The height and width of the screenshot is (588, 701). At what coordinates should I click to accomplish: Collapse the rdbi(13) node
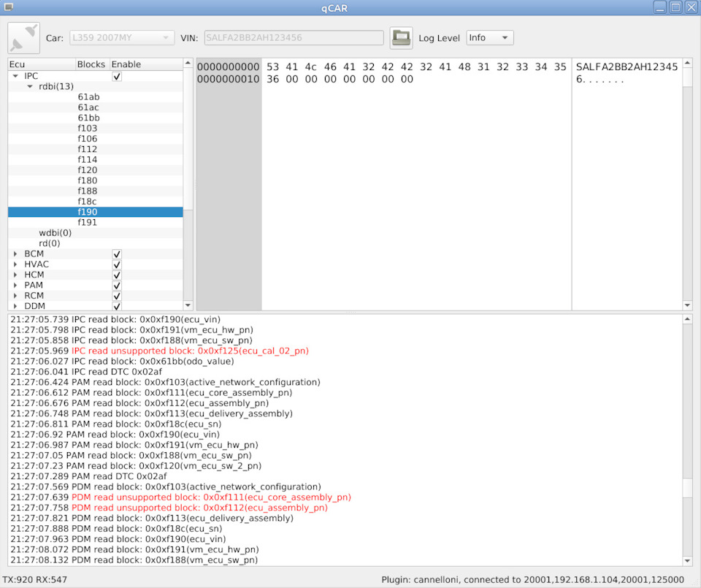point(30,87)
